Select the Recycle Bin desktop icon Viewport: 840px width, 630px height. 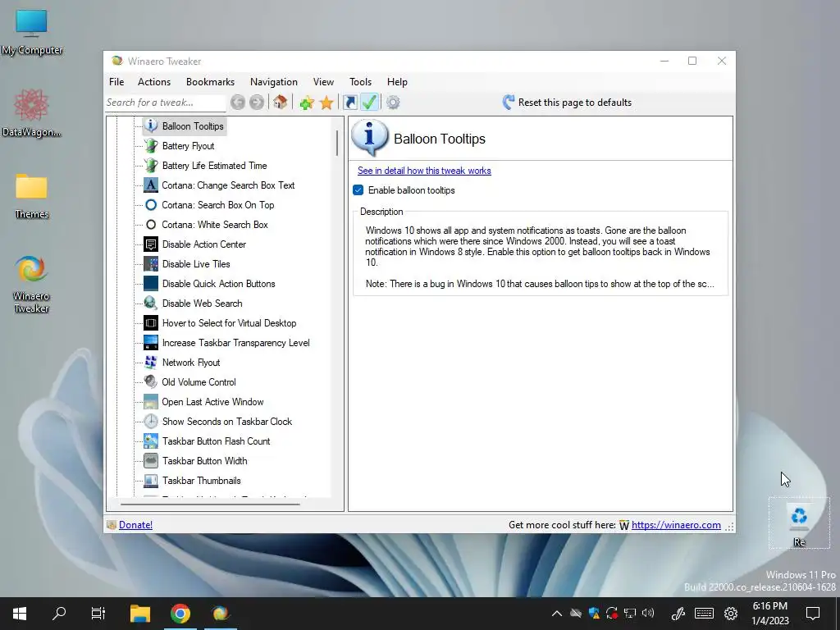(x=799, y=524)
